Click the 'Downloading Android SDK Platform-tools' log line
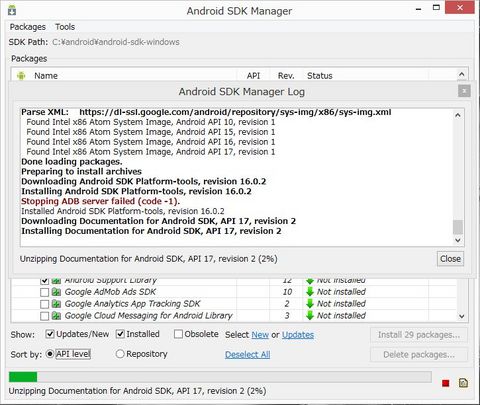The image size is (480, 405). 144,182
